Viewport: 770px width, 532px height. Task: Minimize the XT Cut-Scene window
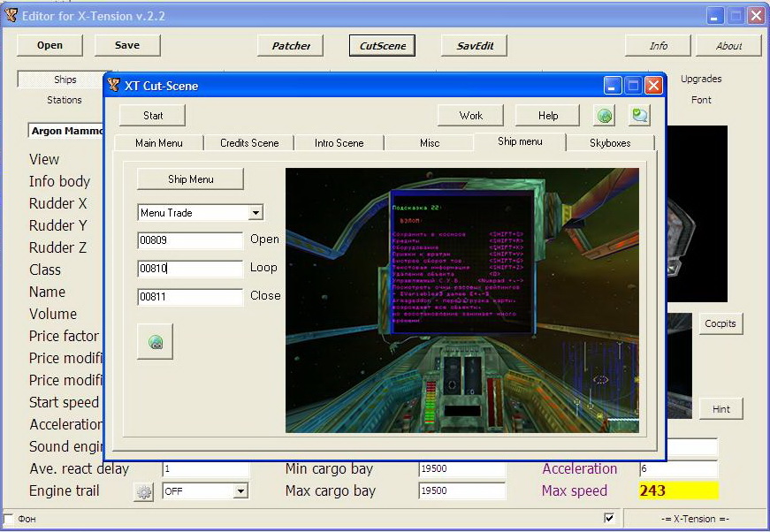click(x=613, y=86)
